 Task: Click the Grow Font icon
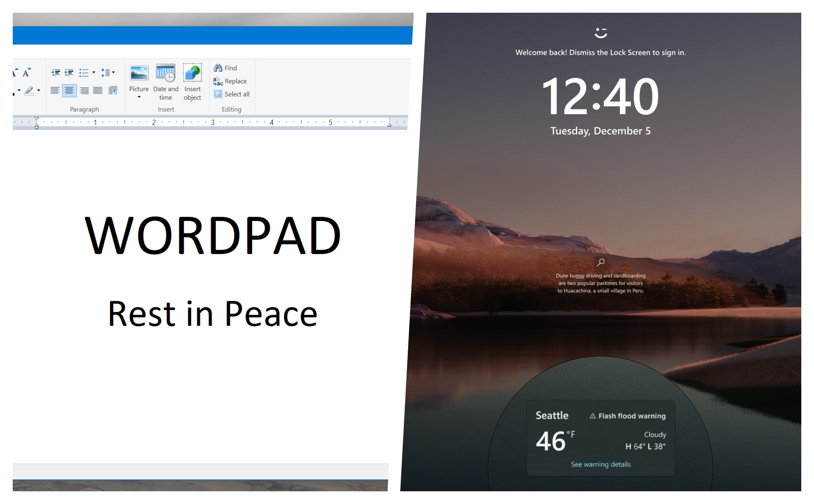tap(15, 72)
